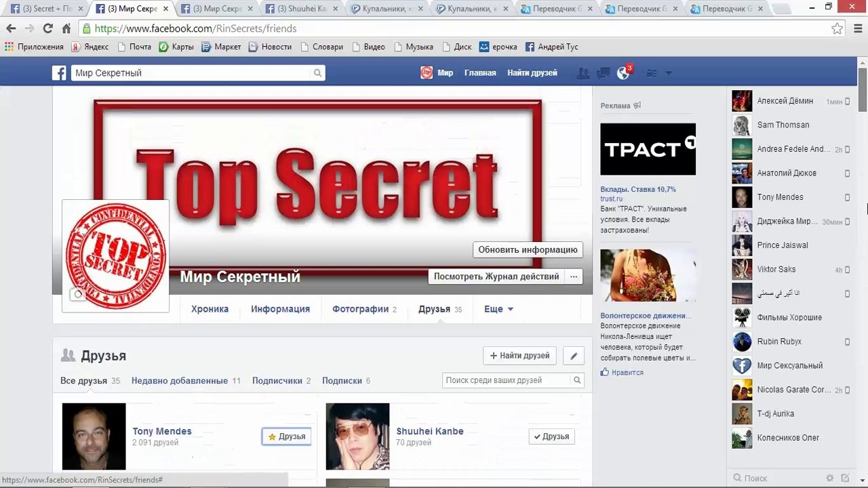Show the Недавно добавленные friends filter
This screenshot has height=488, width=868.
[x=186, y=381]
